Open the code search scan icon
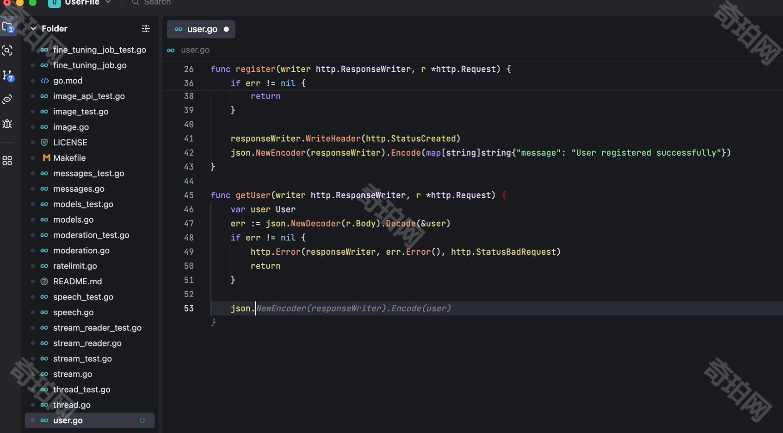The height and width of the screenshot is (433, 783). pos(8,50)
